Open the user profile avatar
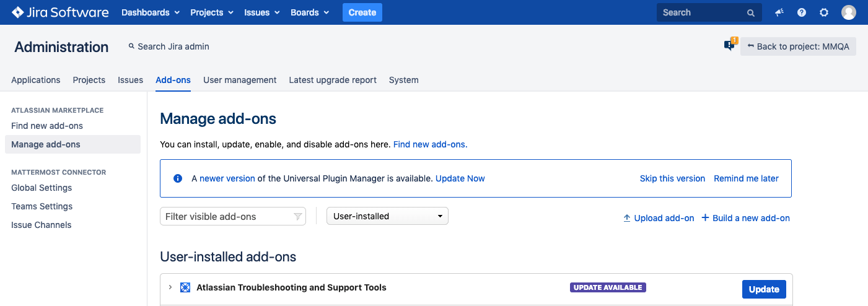Viewport: 868px width, 306px height. coord(848,12)
